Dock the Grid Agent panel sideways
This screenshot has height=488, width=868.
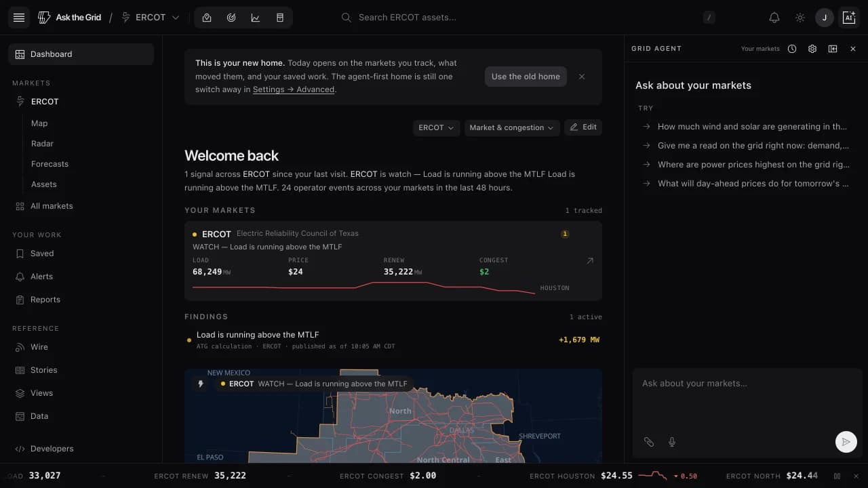[x=833, y=49]
